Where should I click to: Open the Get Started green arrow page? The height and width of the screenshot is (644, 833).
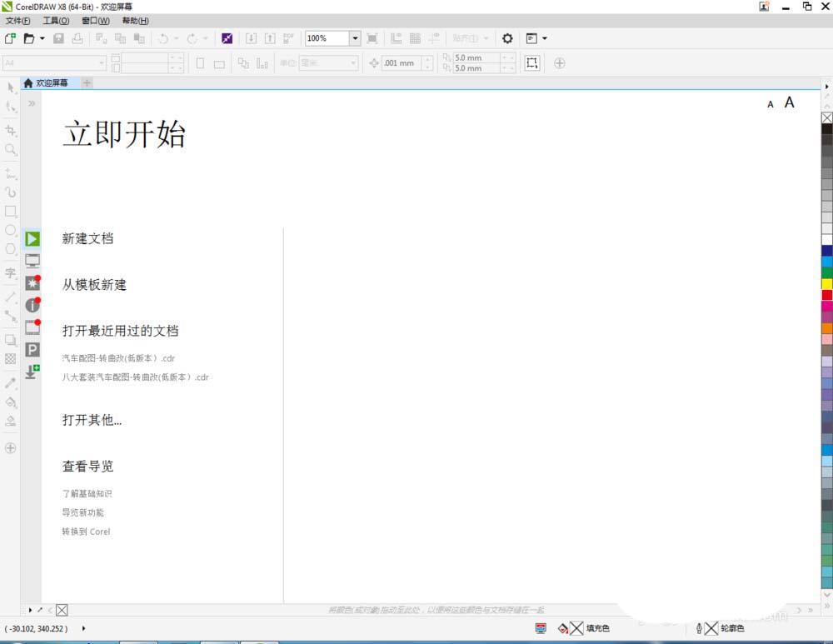tap(32, 238)
